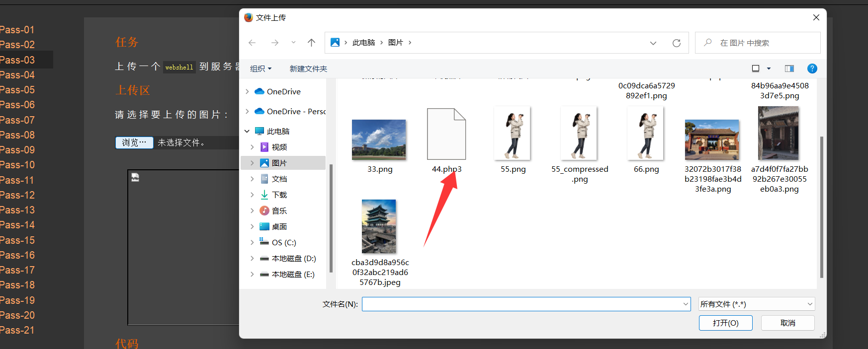Screen dimensions: 868x349
Task: Open the 文档 folder in tree
Action: coord(279,179)
